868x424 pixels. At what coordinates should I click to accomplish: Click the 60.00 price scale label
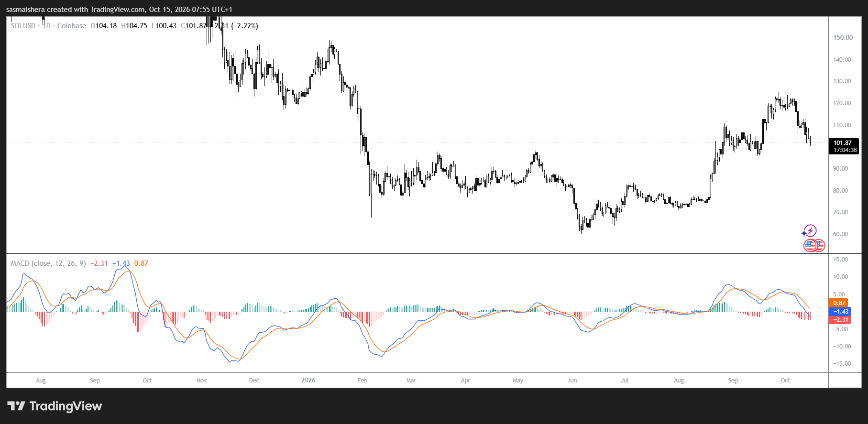point(841,234)
